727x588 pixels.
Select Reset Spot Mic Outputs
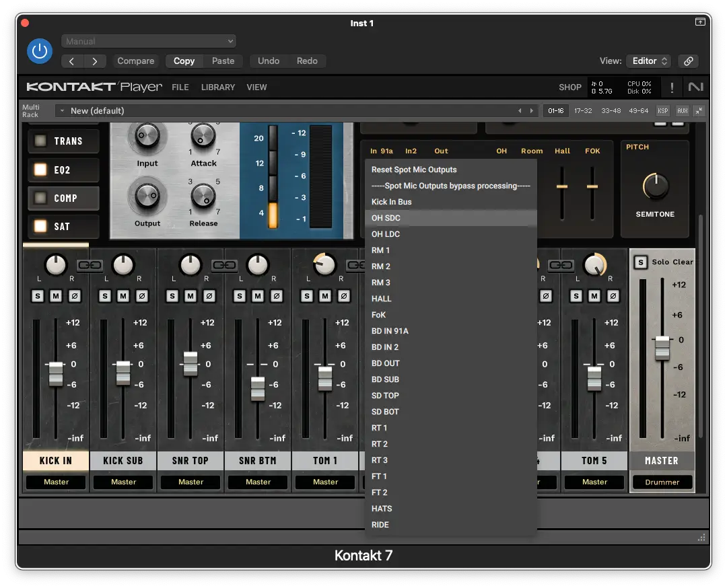450,170
